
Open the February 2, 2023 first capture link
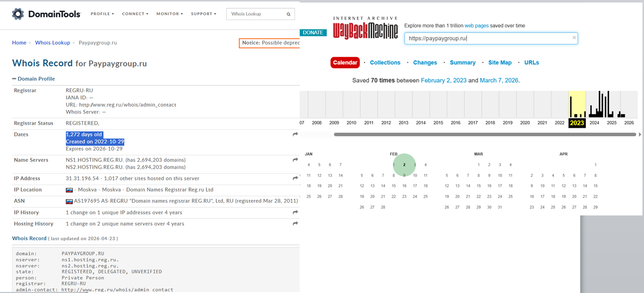pos(443,80)
